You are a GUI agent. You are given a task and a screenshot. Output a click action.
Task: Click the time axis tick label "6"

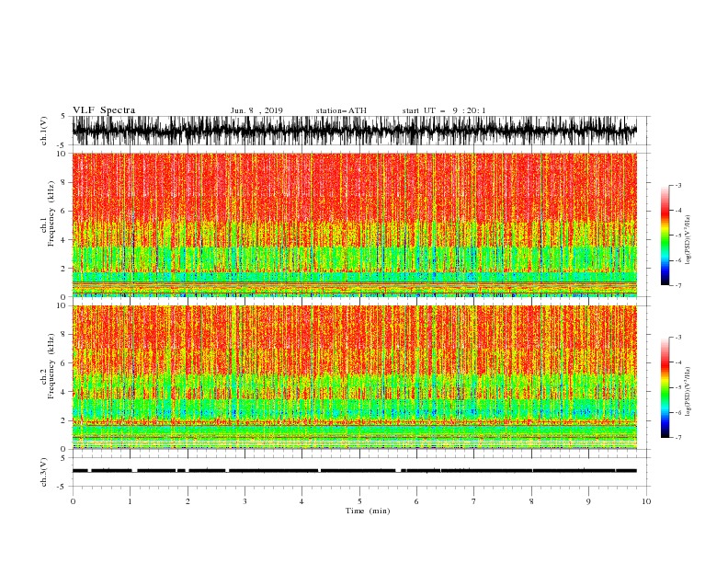coord(417,501)
